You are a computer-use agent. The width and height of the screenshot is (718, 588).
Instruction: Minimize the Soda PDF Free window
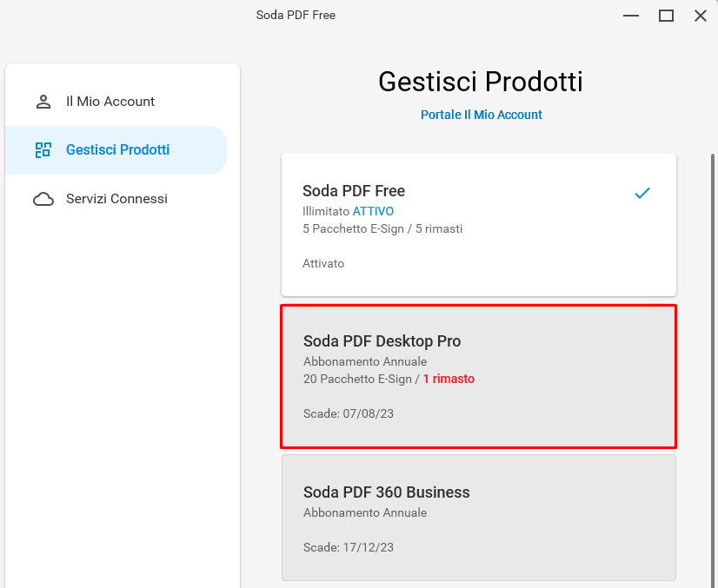point(631,16)
